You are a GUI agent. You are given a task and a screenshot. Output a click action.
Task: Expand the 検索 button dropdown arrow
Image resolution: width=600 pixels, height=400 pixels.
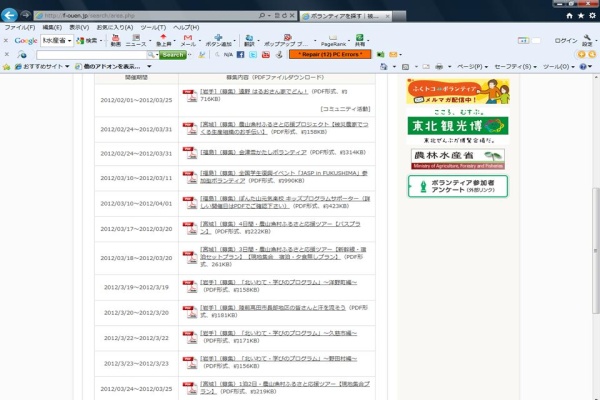coord(101,41)
